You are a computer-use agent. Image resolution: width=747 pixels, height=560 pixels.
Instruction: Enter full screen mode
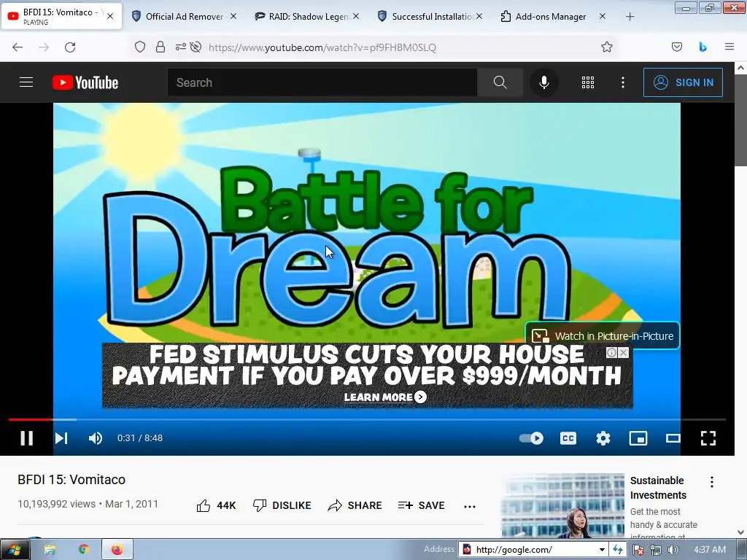point(708,438)
